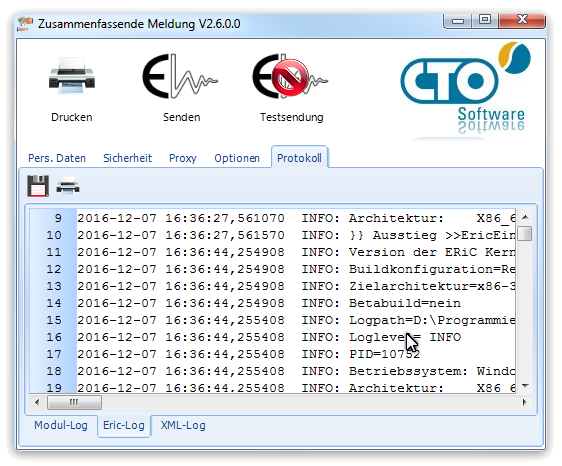The width and height of the screenshot is (562, 466).
Task: Click the Senden ELSTER icon
Action: (180, 76)
